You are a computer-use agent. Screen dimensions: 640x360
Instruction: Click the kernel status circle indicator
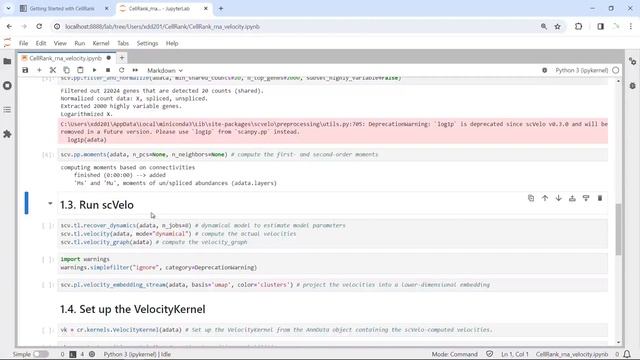pos(616,70)
